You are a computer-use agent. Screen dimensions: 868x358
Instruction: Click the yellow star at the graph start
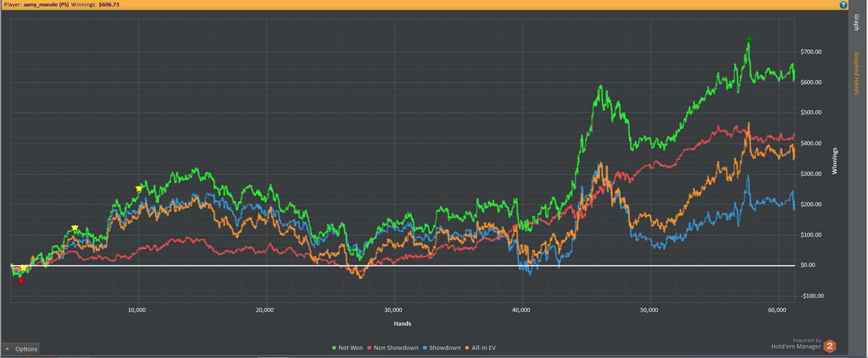[x=23, y=268]
